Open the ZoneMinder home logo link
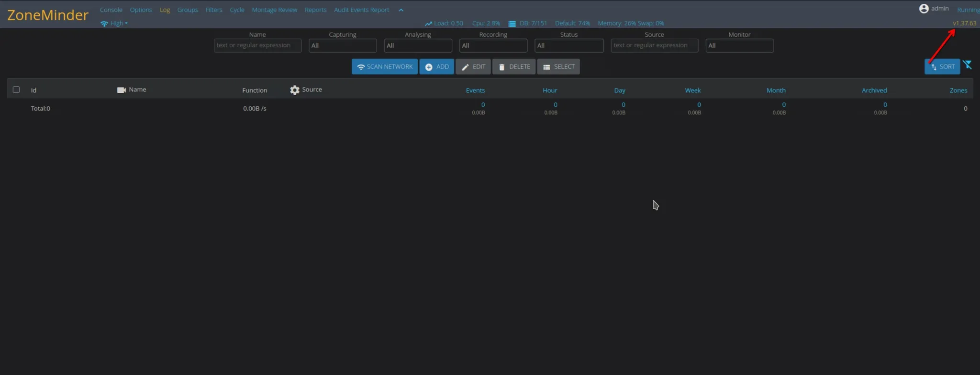The image size is (980, 375). pyautogui.click(x=48, y=15)
